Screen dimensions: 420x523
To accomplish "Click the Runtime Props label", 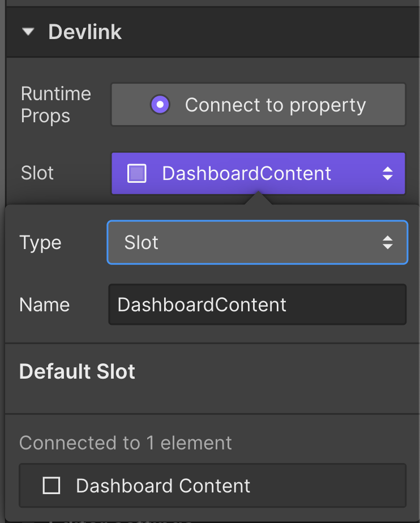I will click(x=55, y=105).
